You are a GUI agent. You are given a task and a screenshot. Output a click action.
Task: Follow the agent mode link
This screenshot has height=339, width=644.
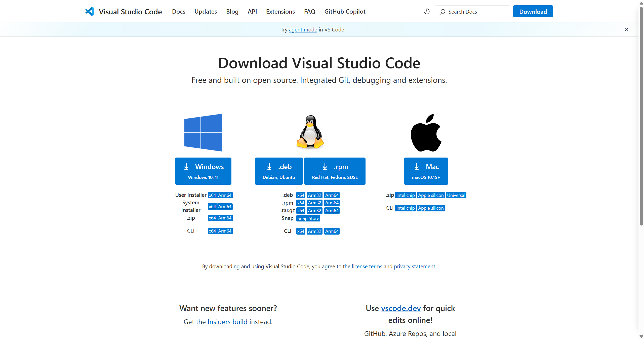303,30
